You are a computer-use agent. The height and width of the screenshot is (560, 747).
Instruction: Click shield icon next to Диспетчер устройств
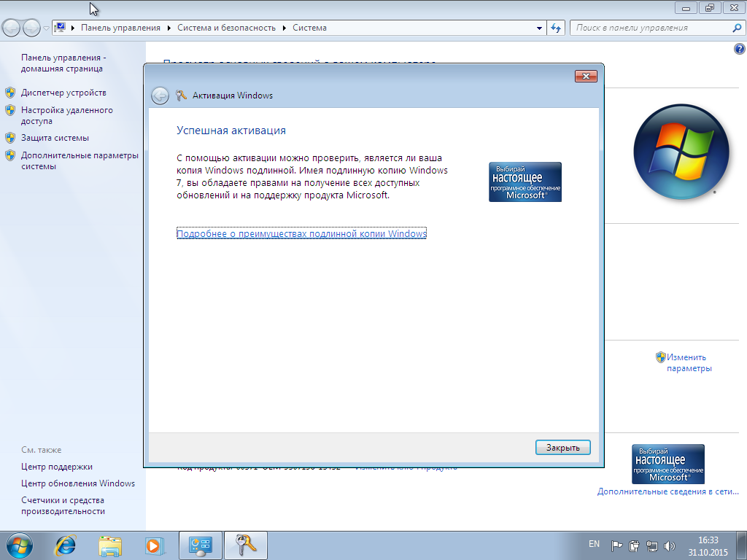10,93
